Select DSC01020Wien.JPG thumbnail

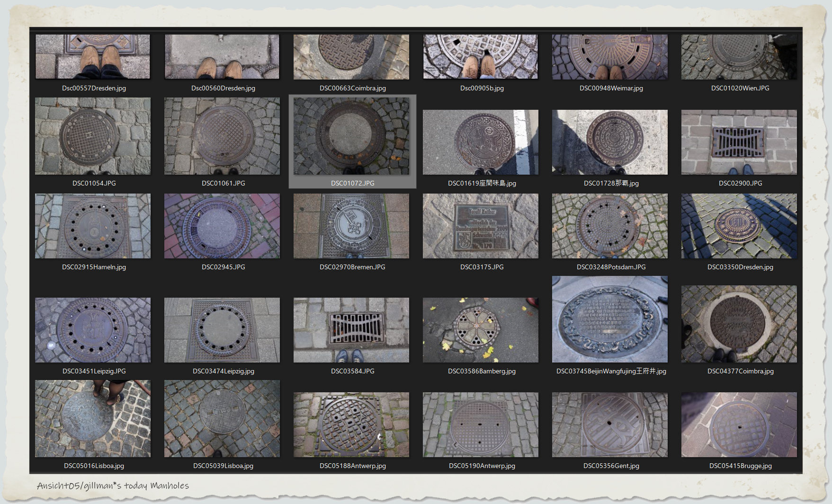point(739,56)
